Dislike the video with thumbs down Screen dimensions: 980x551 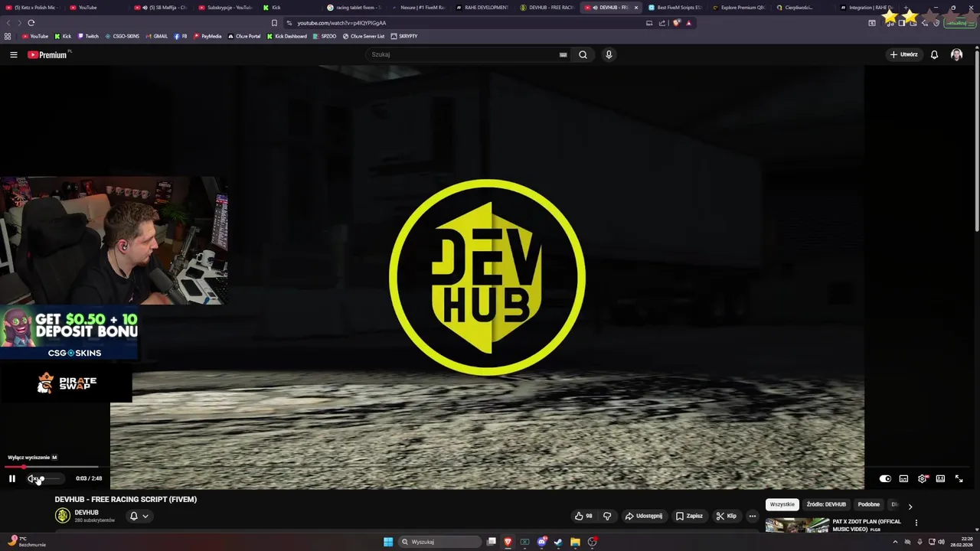click(607, 516)
